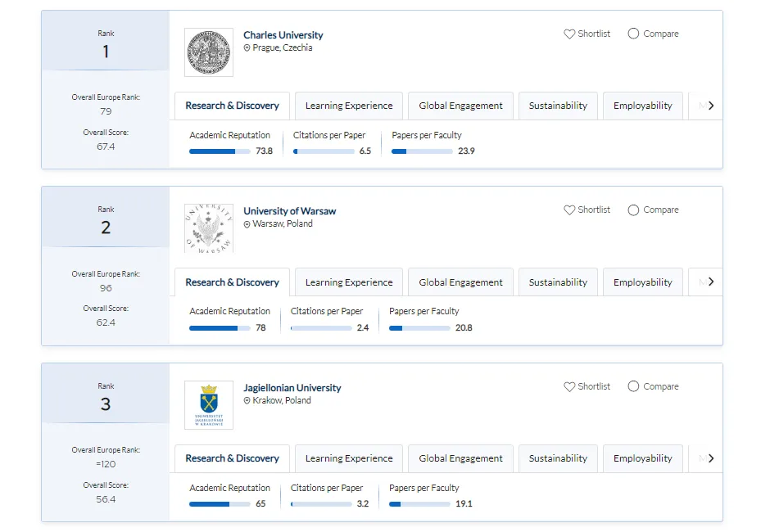Open the Jagiellonian University link
Image resolution: width=761 pixels, height=532 pixels.
click(x=292, y=388)
